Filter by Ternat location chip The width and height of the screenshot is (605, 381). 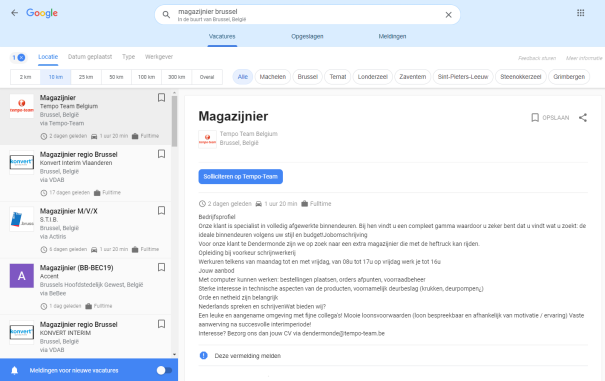(338, 77)
